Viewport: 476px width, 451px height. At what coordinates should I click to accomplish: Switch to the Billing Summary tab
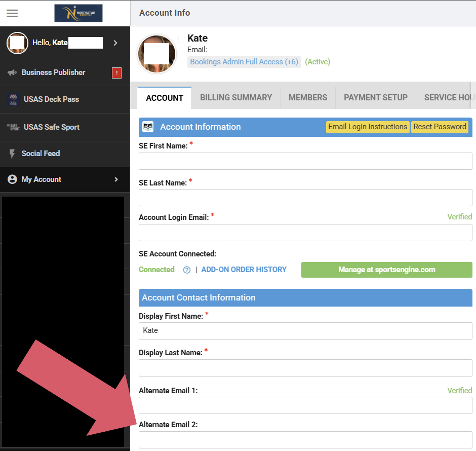point(236,98)
